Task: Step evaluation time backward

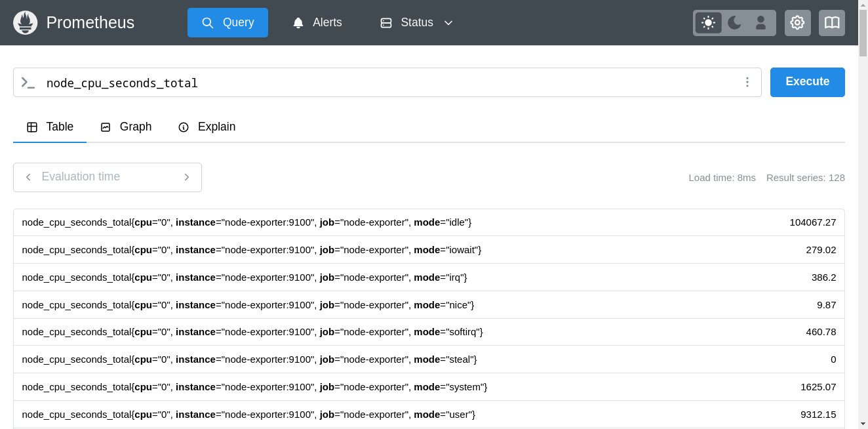Action: click(x=28, y=177)
